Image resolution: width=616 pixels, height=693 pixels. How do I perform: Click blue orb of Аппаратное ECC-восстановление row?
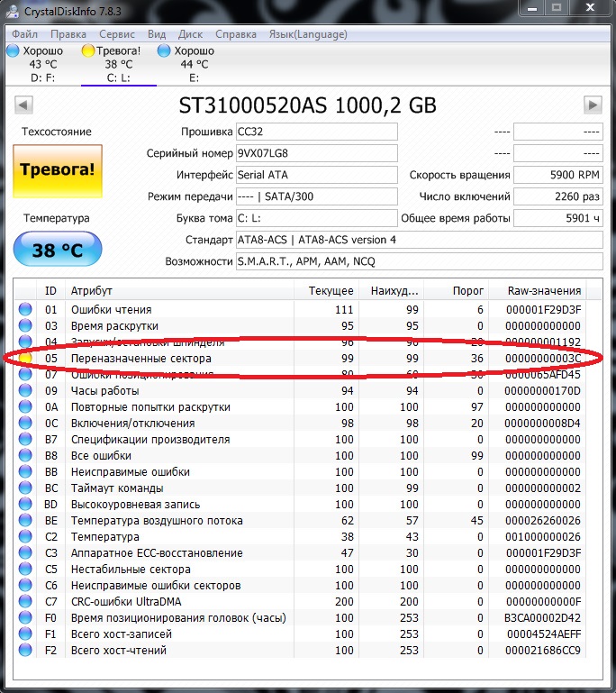pos(25,553)
